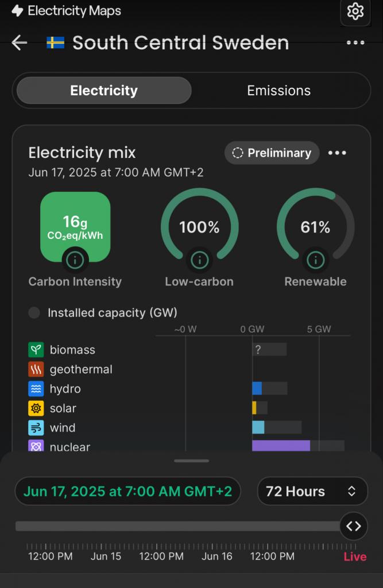This screenshot has height=588, width=383.
Task: Open the zone options three-dot menu
Action: pos(355,43)
